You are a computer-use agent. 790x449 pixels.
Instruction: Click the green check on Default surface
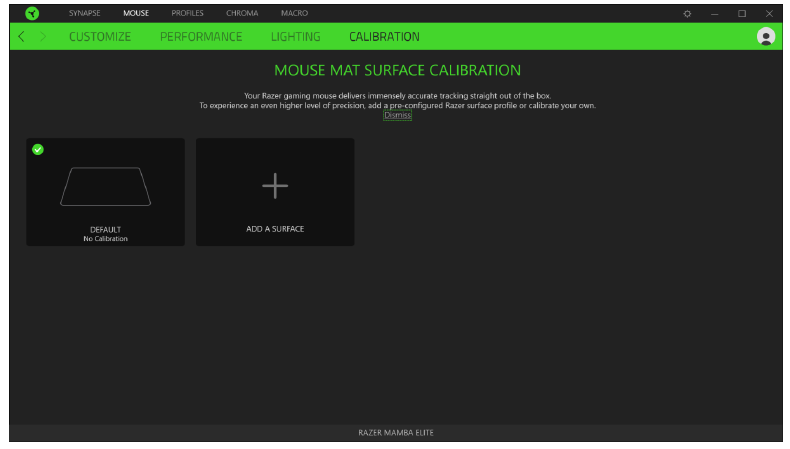point(38,150)
